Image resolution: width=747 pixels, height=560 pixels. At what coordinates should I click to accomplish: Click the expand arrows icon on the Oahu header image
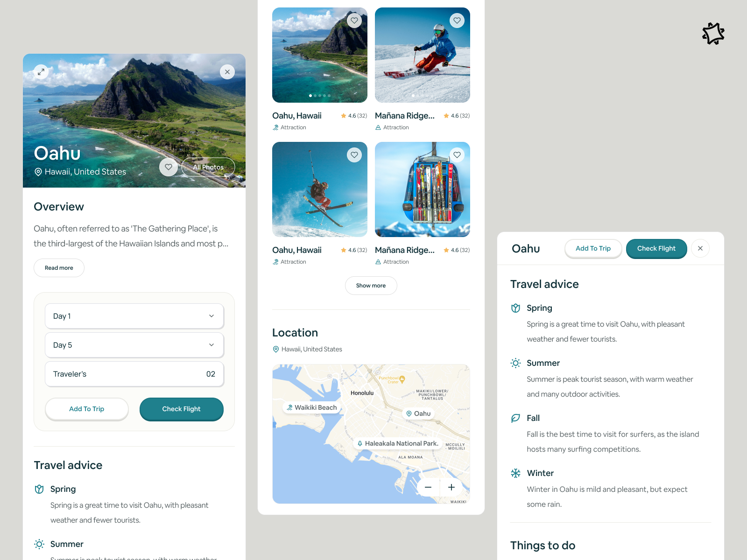(41, 72)
